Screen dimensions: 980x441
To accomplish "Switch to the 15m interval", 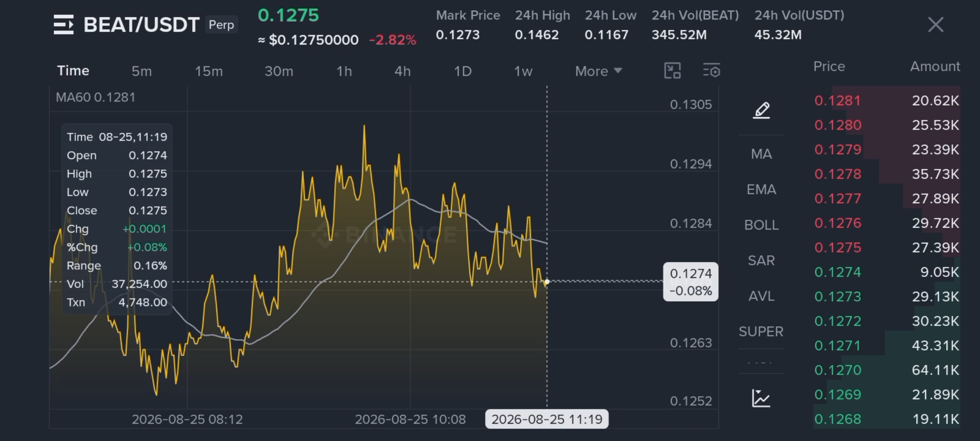I will pos(209,71).
